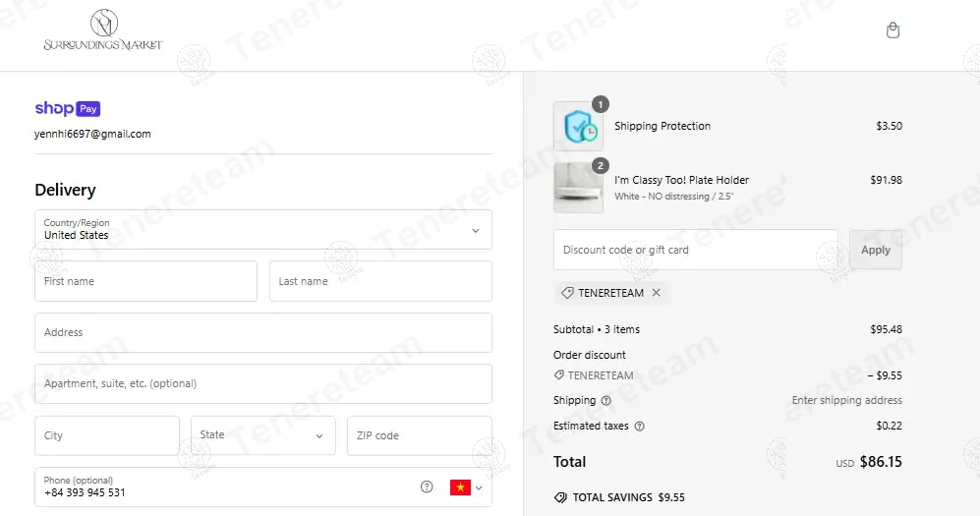
Task: Click the "Shipping Protection" item name
Action: point(662,126)
